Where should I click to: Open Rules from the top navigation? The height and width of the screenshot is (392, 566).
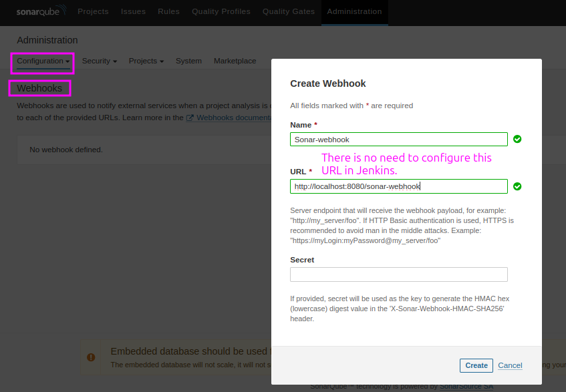pos(168,11)
